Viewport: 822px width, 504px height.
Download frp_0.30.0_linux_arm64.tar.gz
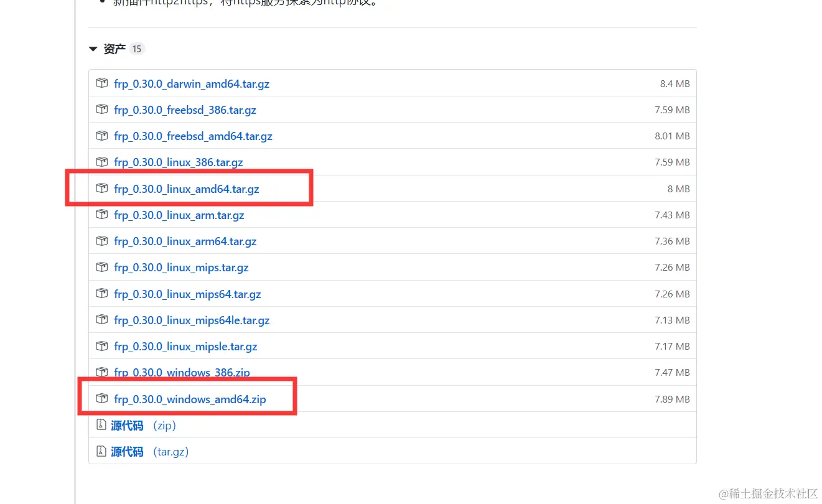click(x=185, y=241)
